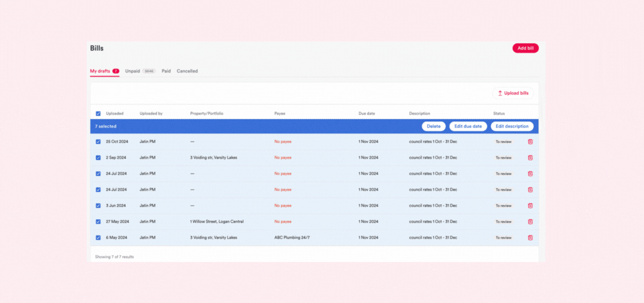Image resolution: width=644 pixels, height=303 pixels.
Task: Click To review status in 6 May 2024 row
Action: [x=503, y=238]
